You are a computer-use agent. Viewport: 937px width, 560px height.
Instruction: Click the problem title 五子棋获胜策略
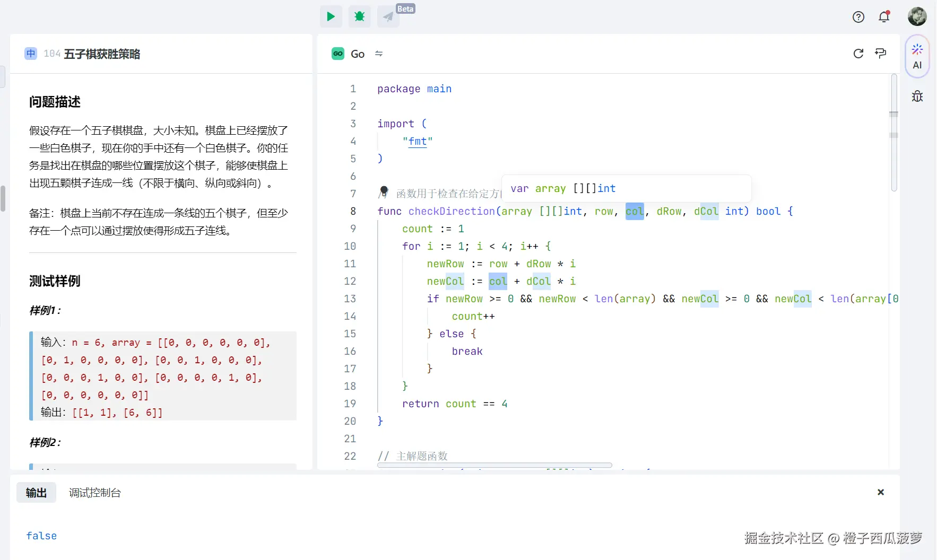pos(102,54)
